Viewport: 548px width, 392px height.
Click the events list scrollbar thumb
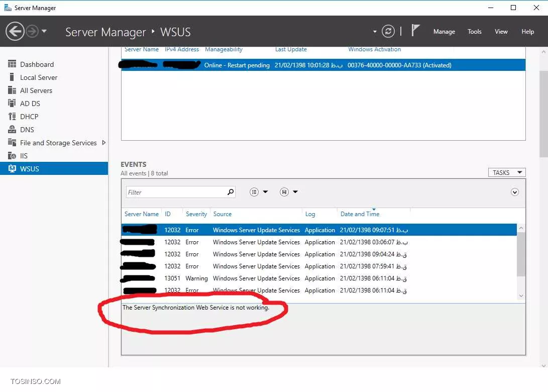[521, 254]
